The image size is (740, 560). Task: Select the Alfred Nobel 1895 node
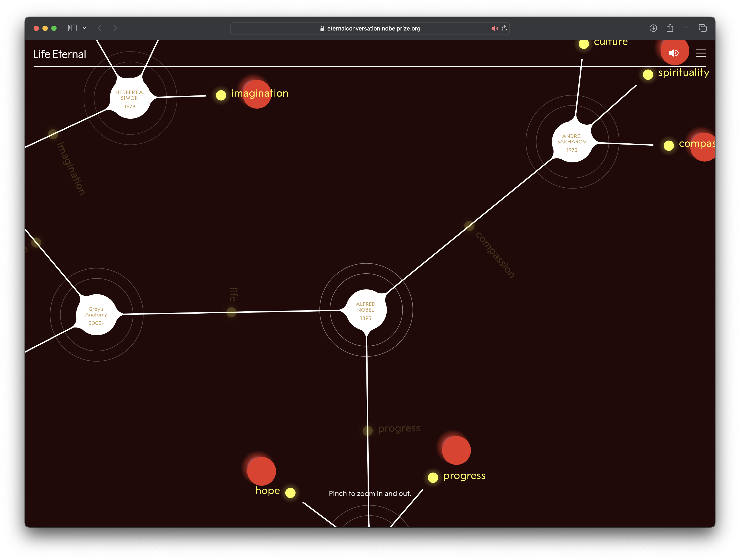click(366, 310)
